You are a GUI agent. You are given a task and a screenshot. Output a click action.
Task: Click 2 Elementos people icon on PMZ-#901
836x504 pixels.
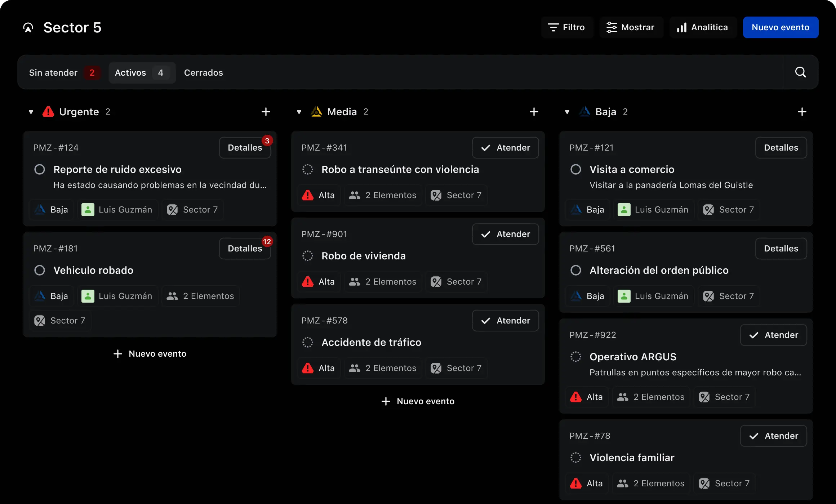(x=355, y=282)
